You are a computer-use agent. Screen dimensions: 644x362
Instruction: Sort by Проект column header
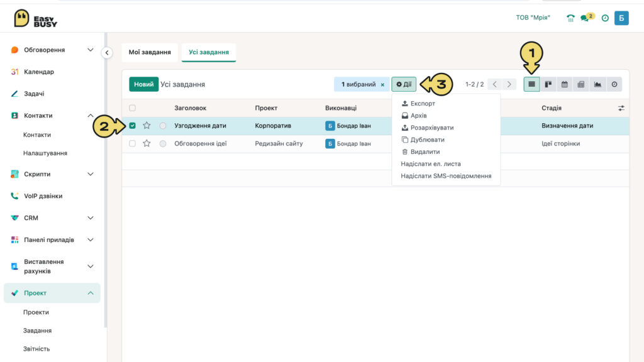(x=266, y=108)
